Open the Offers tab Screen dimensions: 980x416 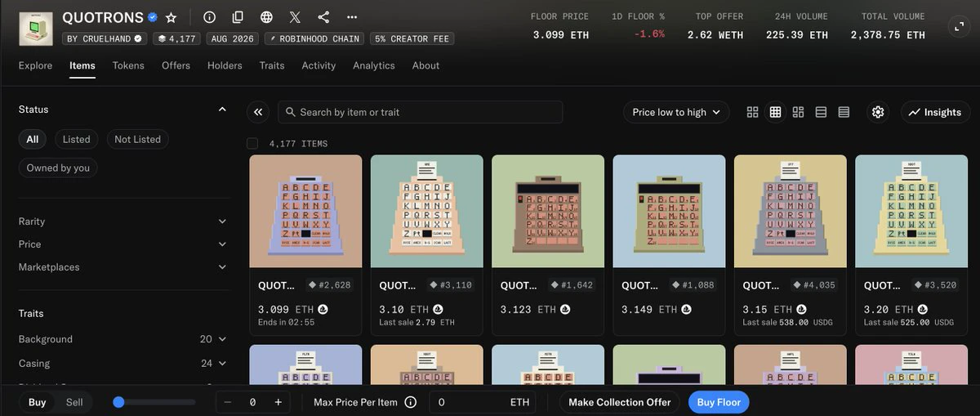point(176,65)
